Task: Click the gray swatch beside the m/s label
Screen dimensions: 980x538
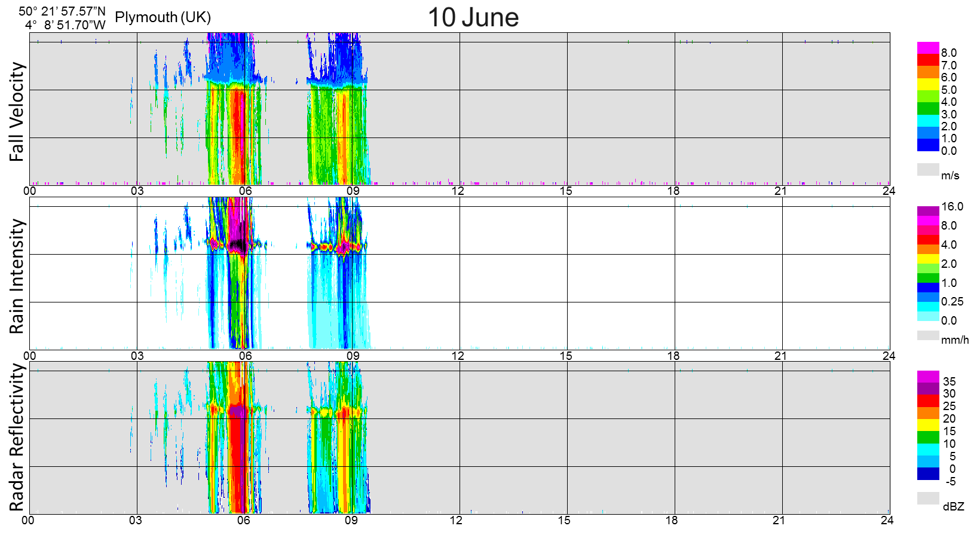Action: click(928, 169)
